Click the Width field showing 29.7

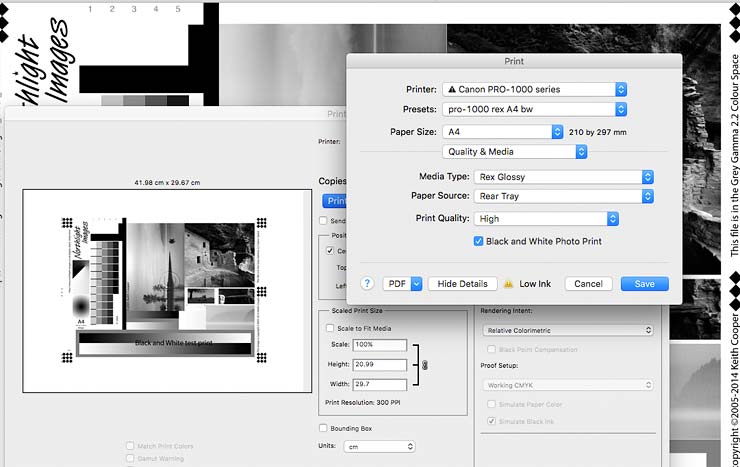[379, 384]
